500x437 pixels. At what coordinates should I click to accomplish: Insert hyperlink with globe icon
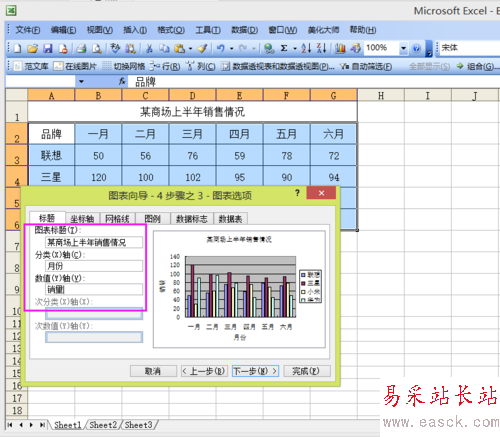pyautogui.click(x=269, y=49)
